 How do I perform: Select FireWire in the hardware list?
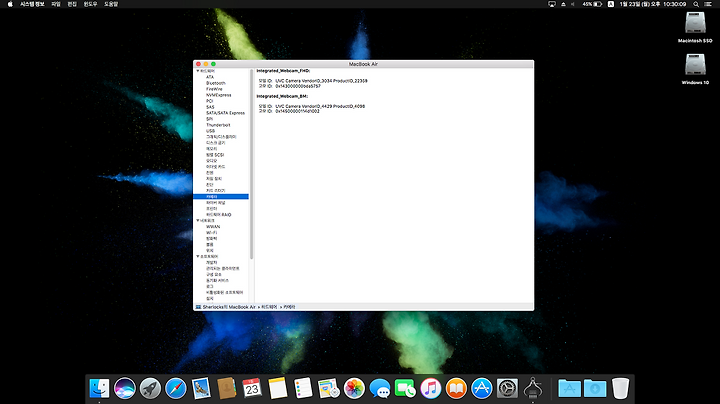click(214, 89)
